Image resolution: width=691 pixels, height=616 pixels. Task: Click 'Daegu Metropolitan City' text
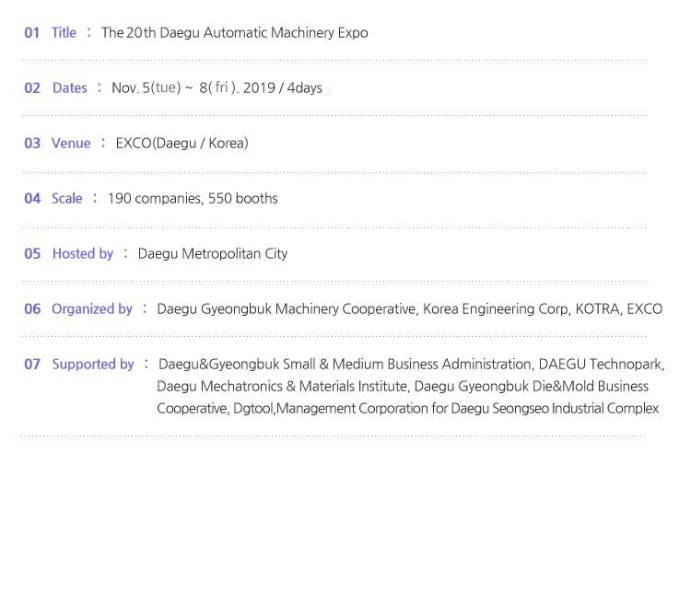(x=213, y=253)
